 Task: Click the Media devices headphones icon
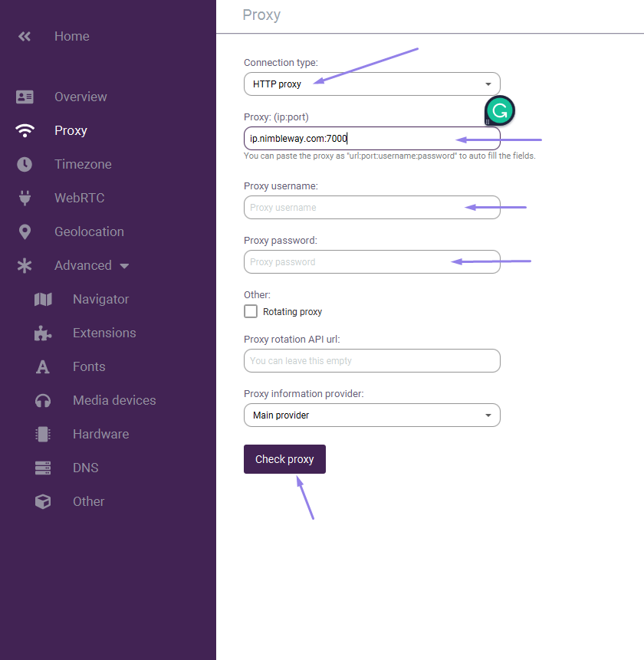[43, 400]
